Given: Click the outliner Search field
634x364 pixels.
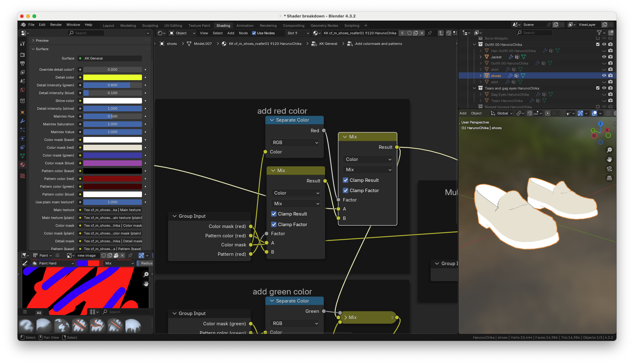Looking at the screenshot, I should pos(534,33).
